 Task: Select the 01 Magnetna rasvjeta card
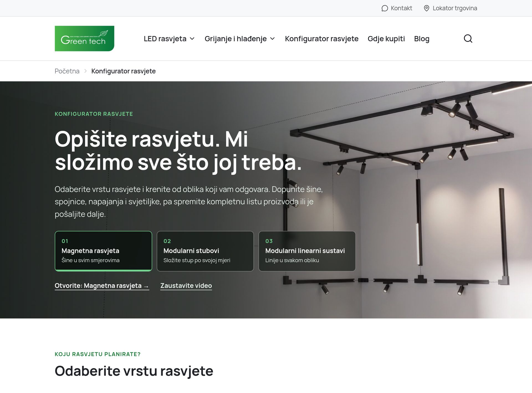pos(103,251)
